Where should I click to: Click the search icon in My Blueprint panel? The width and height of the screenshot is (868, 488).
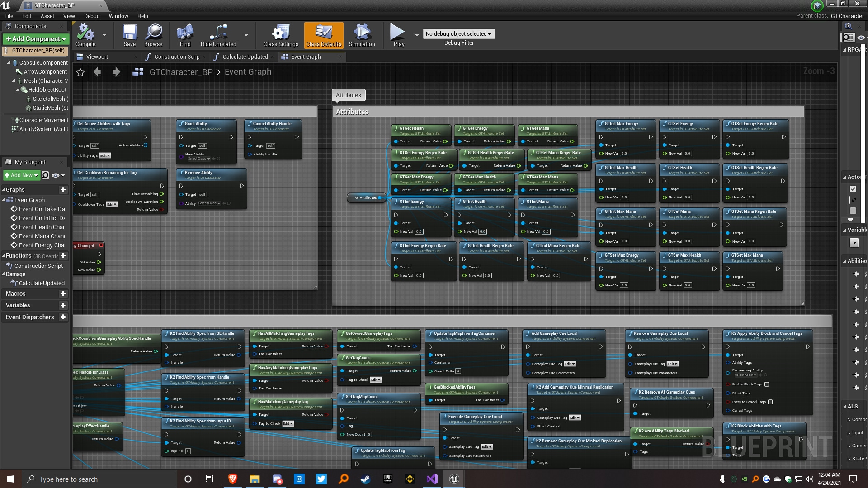coord(45,175)
